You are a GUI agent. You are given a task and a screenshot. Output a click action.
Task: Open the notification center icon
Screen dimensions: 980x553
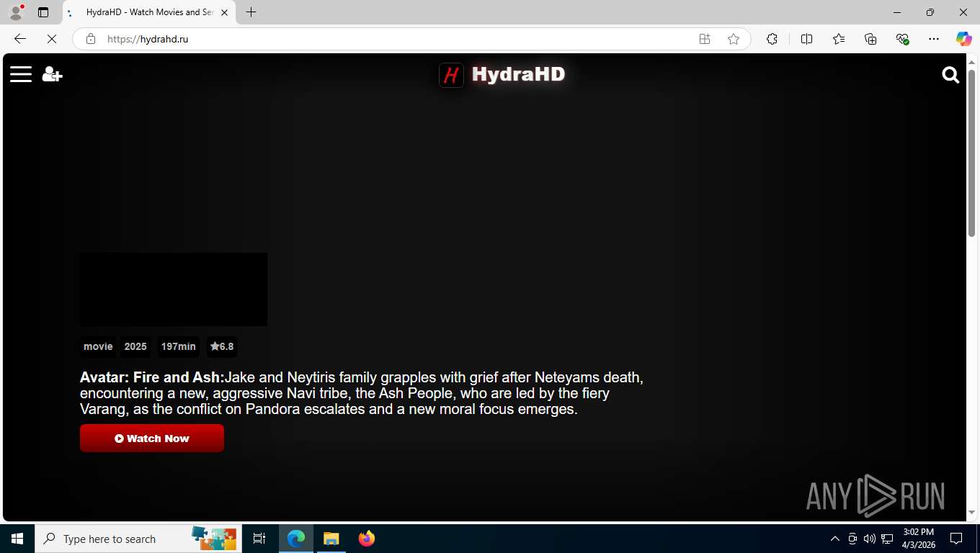956,539
